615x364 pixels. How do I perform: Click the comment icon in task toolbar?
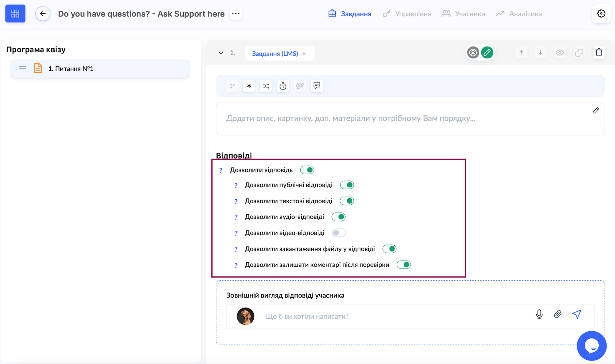point(317,86)
